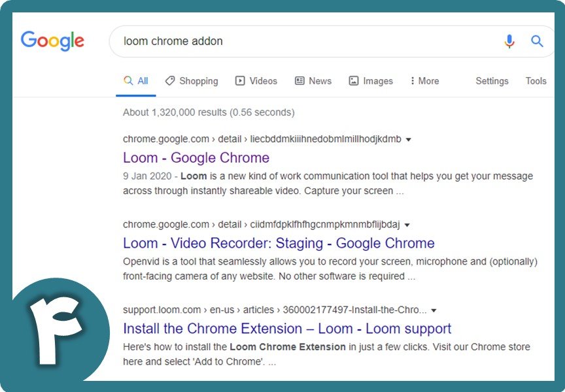Click the News newspaper icon
The image size is (565, 392).
click(300, 80)
